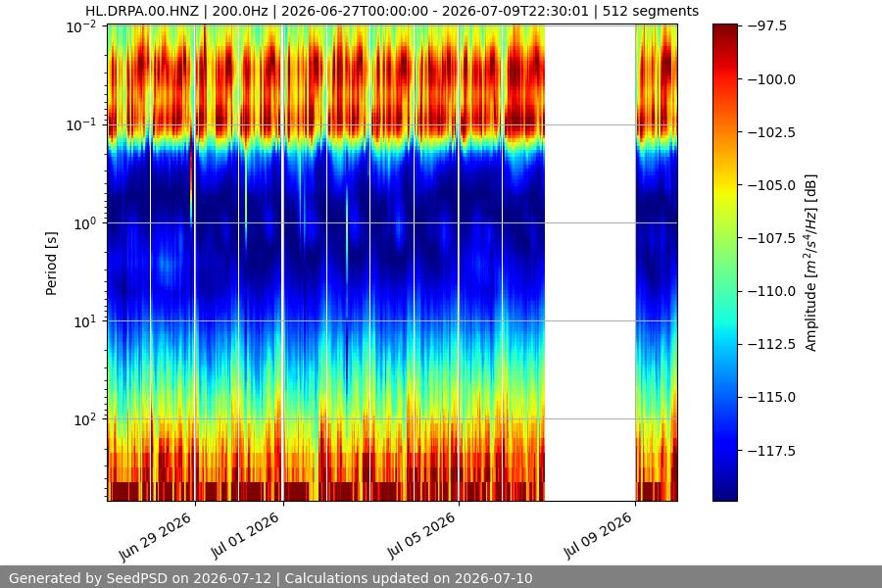Click the -107.5 colorbar tick value
This screenshot has width=882, height=588.
[772, 238]
